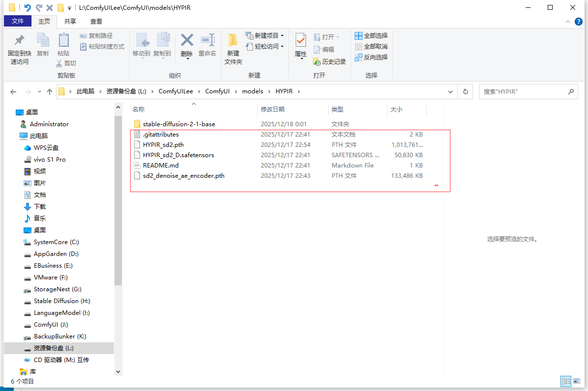Image resolution: width=588 pixels, height=391 pixels.
Task: Click the History record button
Action: [x=330, y=61]
